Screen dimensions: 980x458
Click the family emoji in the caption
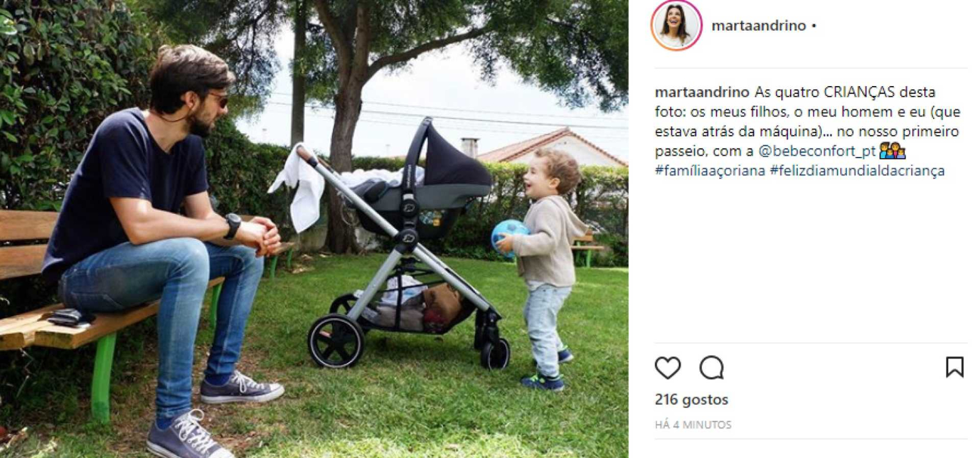coord(892,150)
